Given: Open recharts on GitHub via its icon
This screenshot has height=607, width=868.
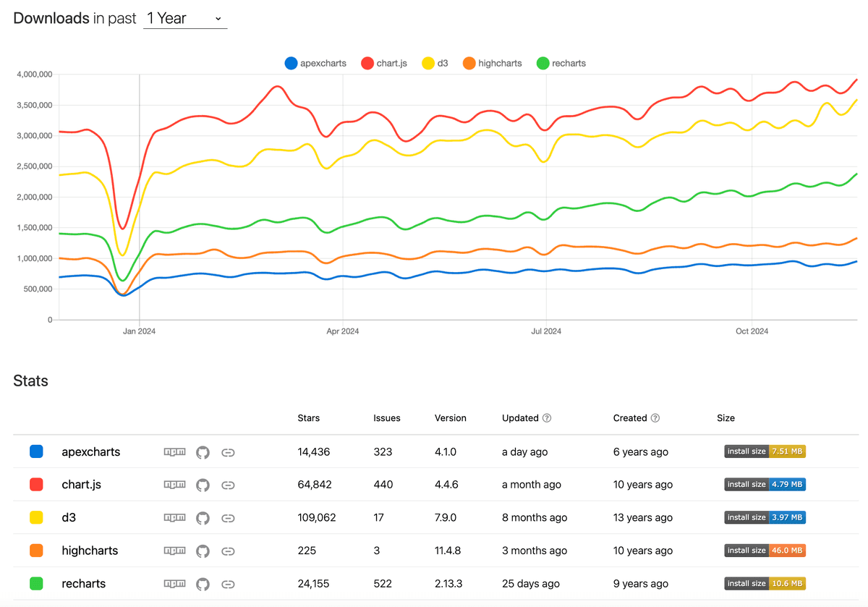Looking at the screenshot, I should pos(203,583).
